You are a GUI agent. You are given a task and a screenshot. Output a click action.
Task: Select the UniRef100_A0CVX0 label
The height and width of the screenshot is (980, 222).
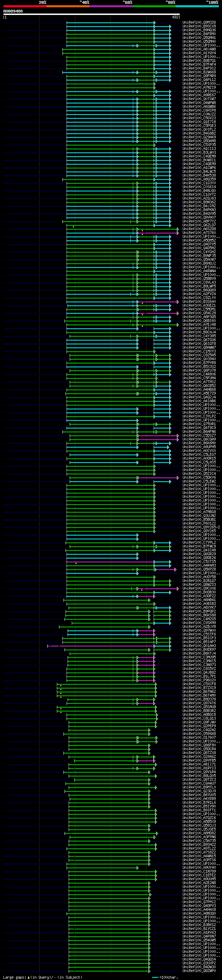pos(199,451)
